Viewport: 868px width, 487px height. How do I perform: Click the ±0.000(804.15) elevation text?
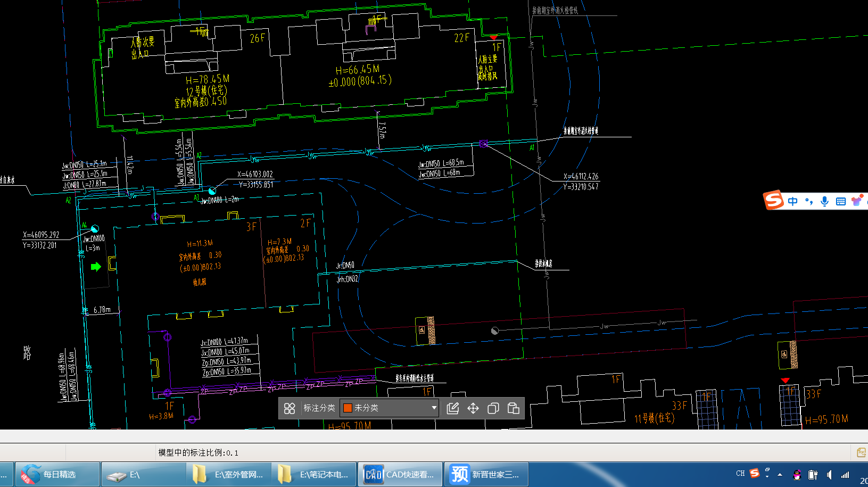tap(360, 81)
